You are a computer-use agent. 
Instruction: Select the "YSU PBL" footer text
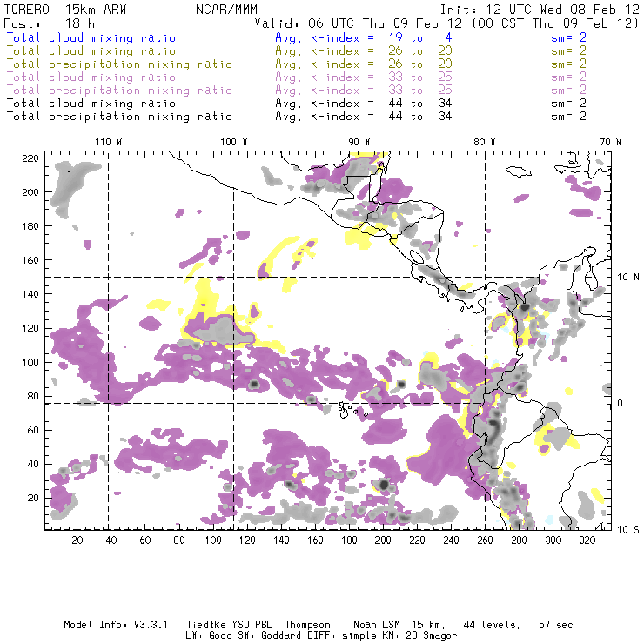point(252,625)
